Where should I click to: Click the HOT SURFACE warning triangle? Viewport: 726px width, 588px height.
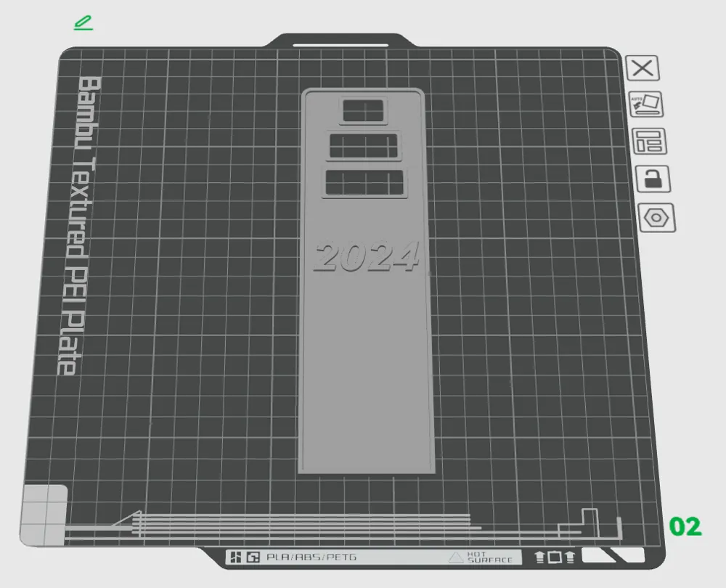click(x=456, y=558)
